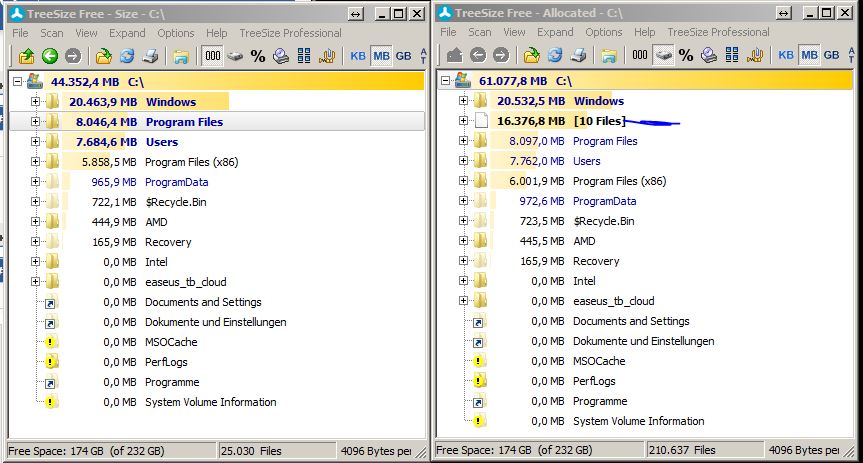Collapse the C:\ root in Allocated window
The image size is (863, 463).
pos(446,81)
